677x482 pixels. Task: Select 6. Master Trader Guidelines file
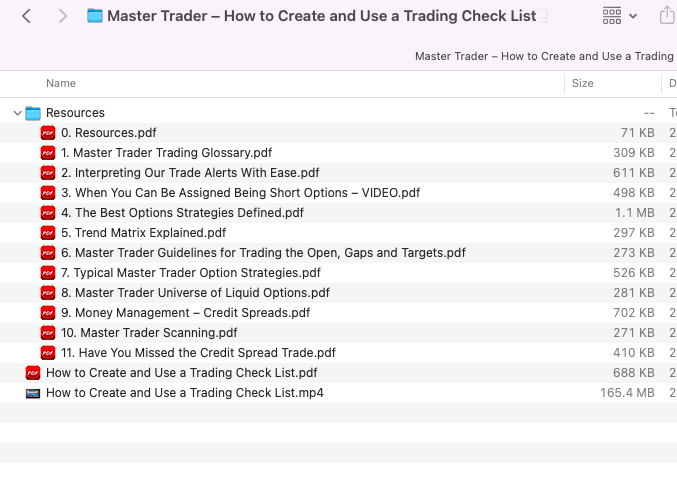coord(338,253)
